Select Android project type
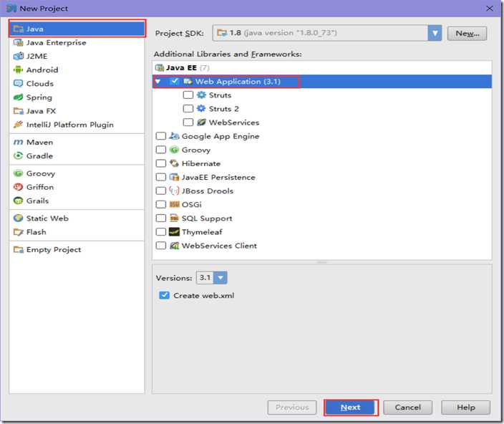Image resolution: width=504 pixels, height=424 pixels. (77, 69)
